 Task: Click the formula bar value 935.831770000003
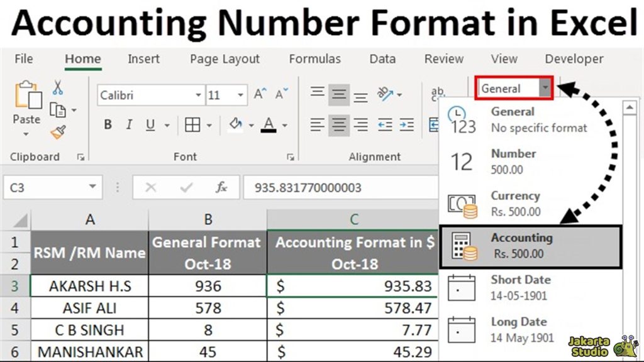click(308, 187)
